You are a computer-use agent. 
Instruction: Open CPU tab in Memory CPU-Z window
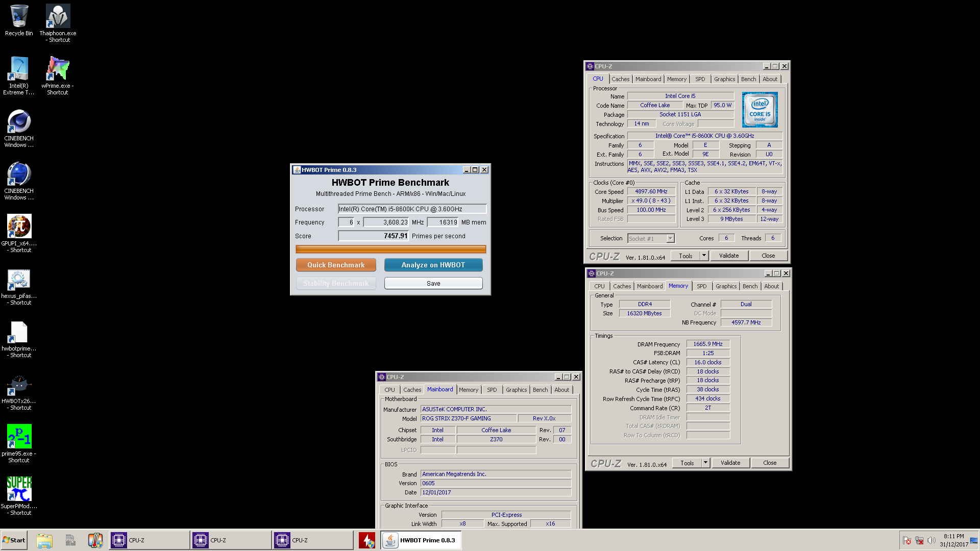coord(599,286)
